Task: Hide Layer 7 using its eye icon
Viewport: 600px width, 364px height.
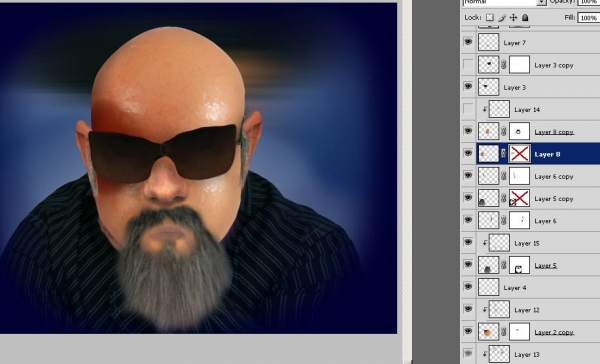Action: pyautogui.click(x=468, y=42)
